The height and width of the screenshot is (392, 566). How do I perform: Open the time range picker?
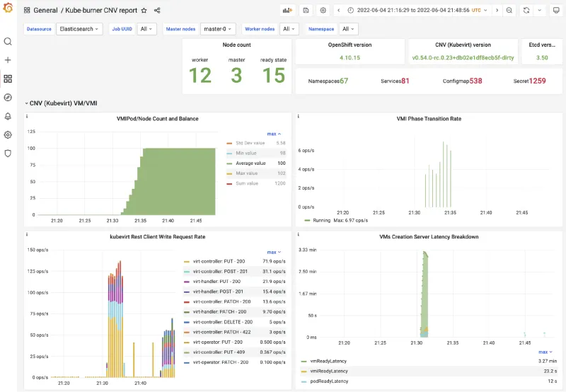(x=418, y=11)
